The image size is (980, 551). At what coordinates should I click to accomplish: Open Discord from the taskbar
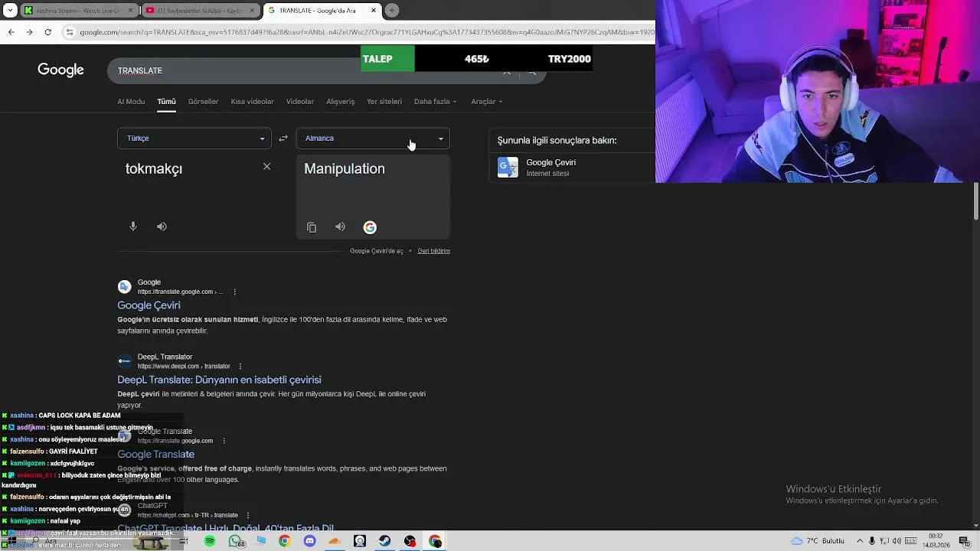(309, 541)
